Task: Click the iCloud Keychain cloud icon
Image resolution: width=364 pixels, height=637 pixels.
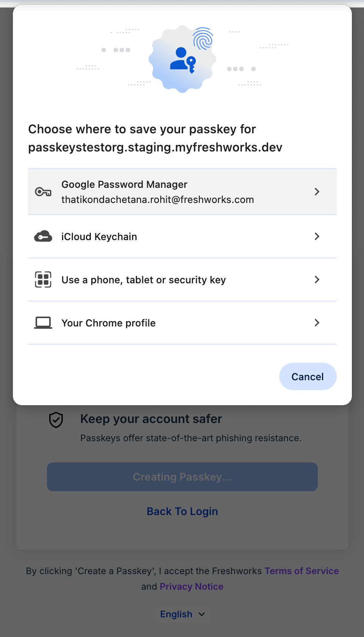Action: coord(43,237)
